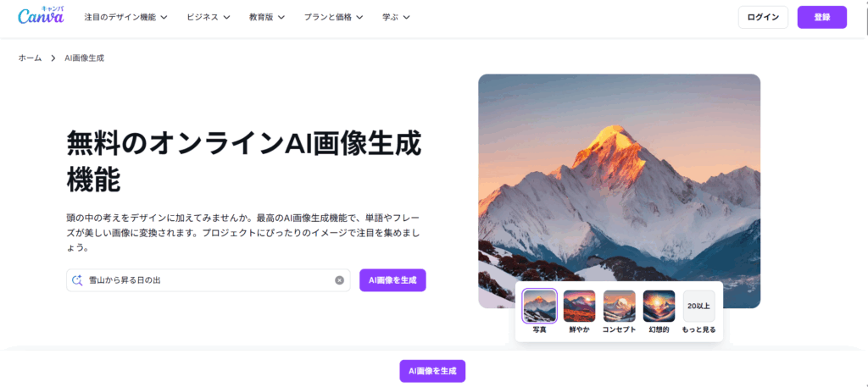Expand the 注目のデザイン機能 menu
The image size is (868, 387).
click(125, 17)
